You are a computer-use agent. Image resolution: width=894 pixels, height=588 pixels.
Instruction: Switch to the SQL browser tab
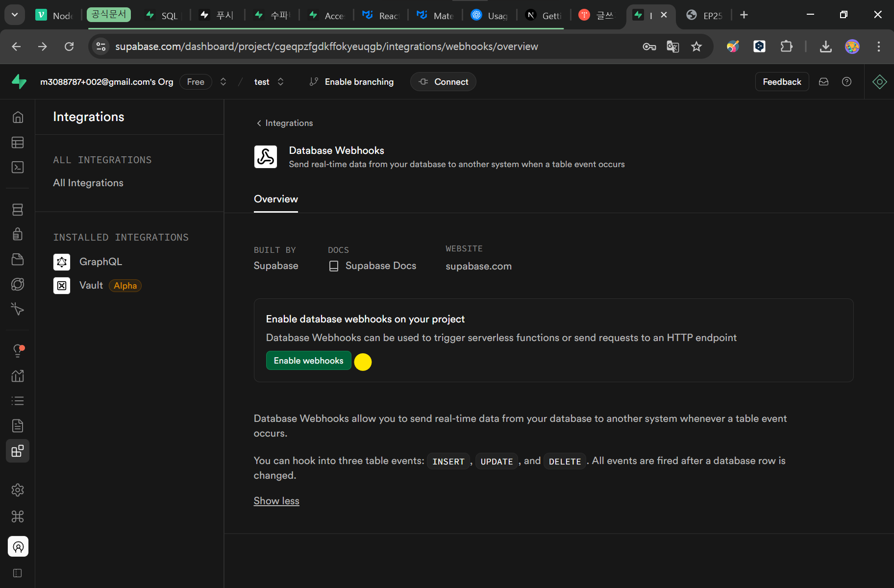[x=163, y=15]
